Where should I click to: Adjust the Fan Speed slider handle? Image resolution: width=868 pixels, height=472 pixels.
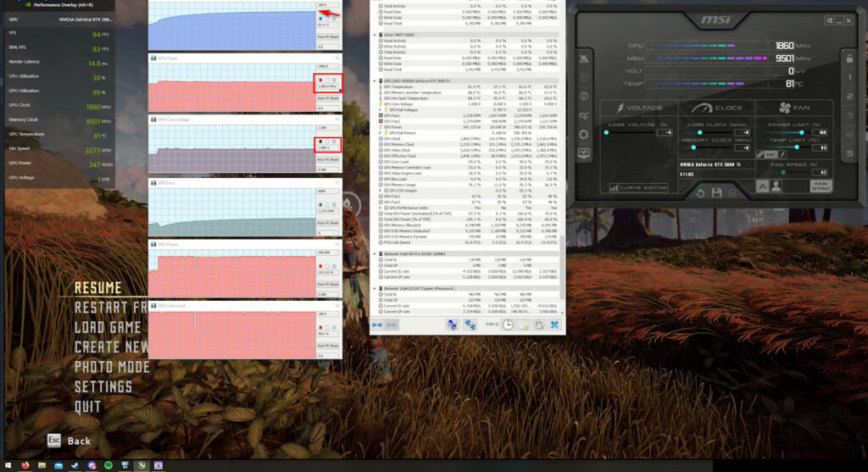[782, 172]
